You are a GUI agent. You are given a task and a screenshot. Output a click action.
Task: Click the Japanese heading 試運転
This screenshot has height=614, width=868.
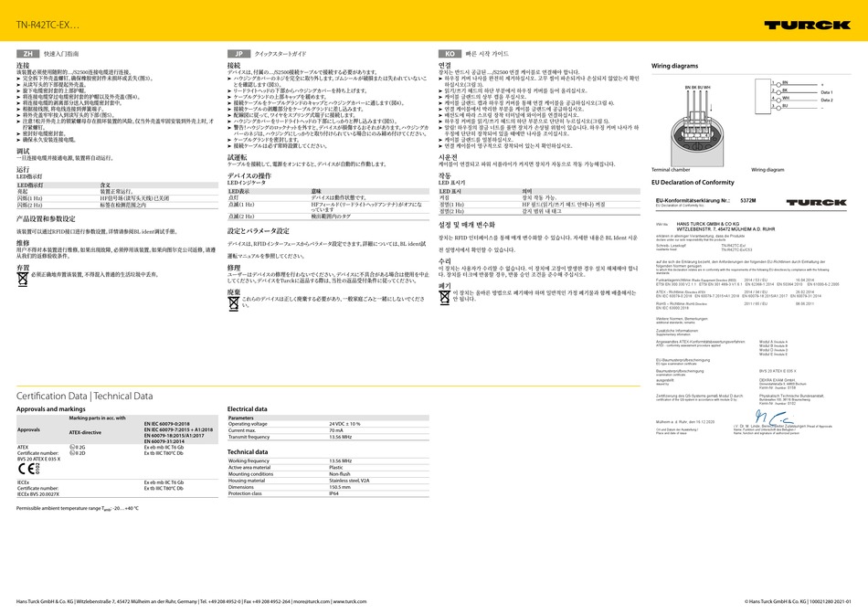(x=237, y=157)
